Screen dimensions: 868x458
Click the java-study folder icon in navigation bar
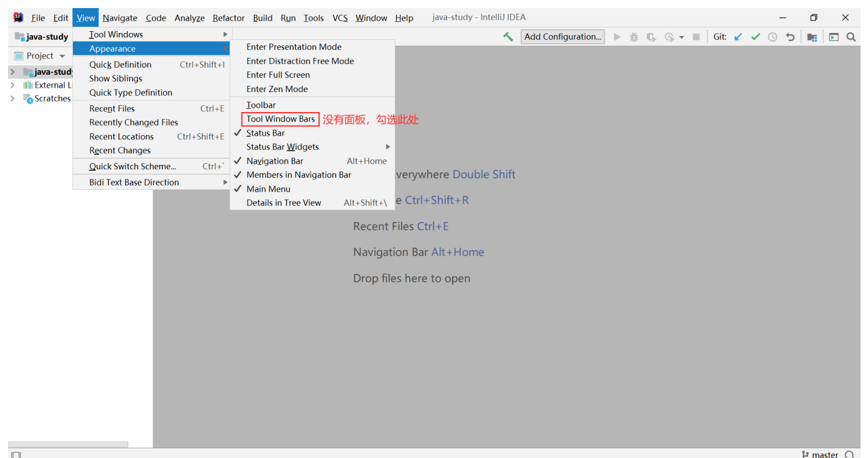point(20,37)
